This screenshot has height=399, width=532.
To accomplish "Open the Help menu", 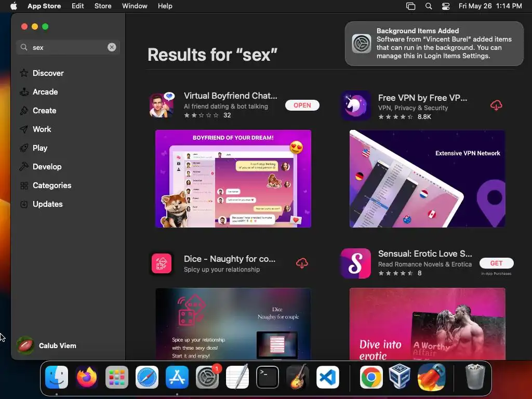I will click(165, 6).
